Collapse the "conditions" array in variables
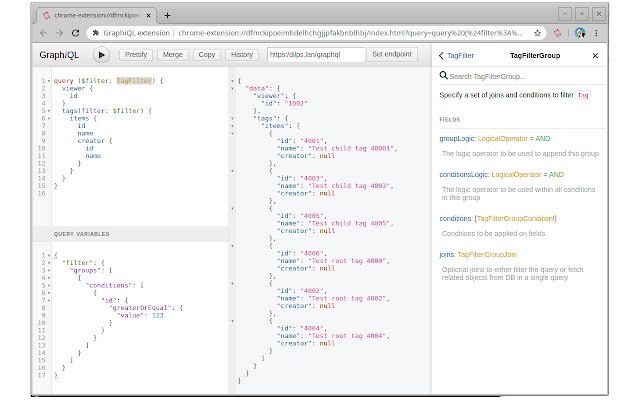This screenshot has height=400, width=640. pyautogui.click(x=49, y=286)
